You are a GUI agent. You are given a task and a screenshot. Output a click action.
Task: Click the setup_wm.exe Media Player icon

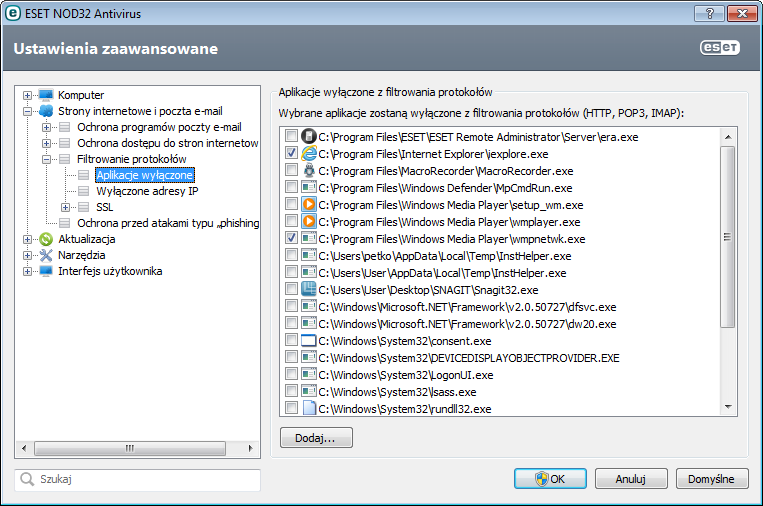pos(309,204)
